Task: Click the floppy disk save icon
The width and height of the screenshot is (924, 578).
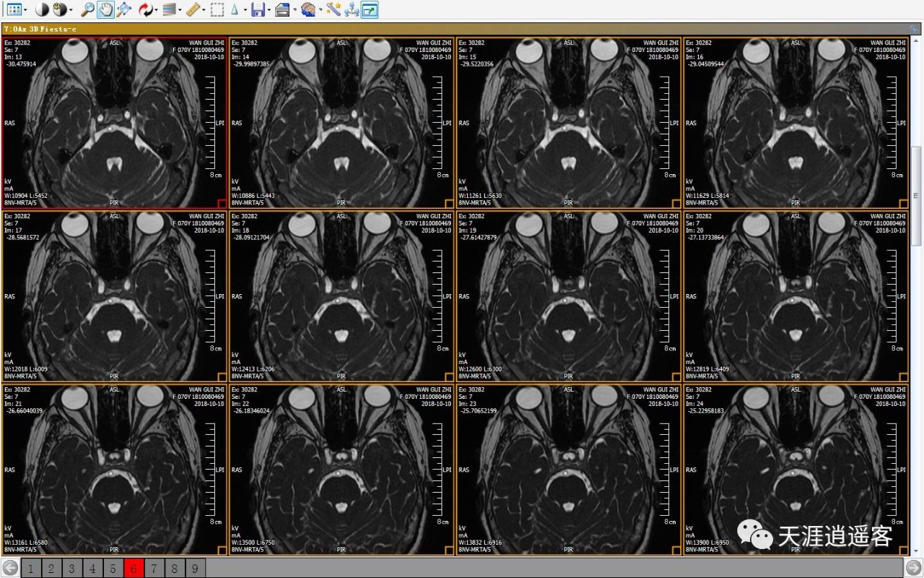Action: pos(258,9)
